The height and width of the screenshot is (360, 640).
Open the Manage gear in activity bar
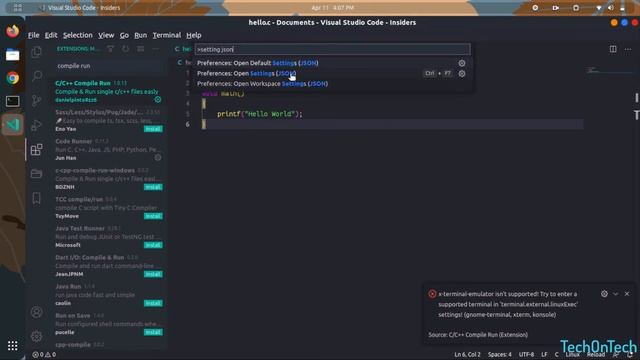pos(36,336)
